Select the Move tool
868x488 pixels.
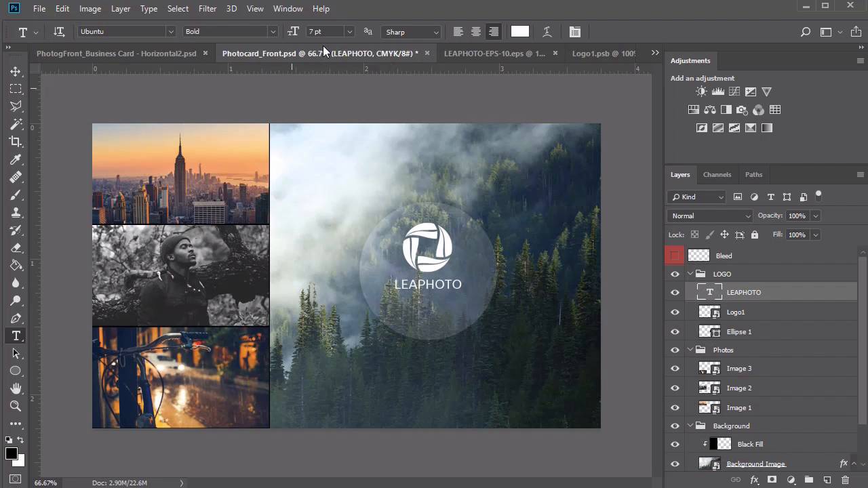(x=16, y=71)
